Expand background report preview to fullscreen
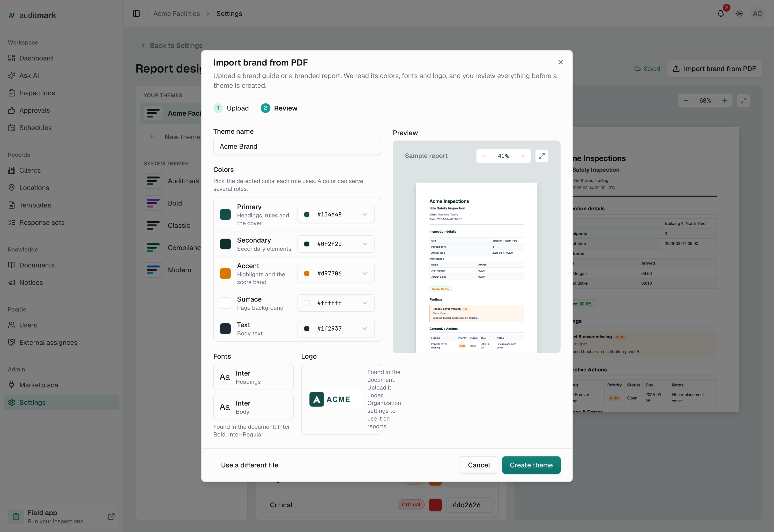The height and width of the screenshot is (532, 774). (x=743, y=101)
